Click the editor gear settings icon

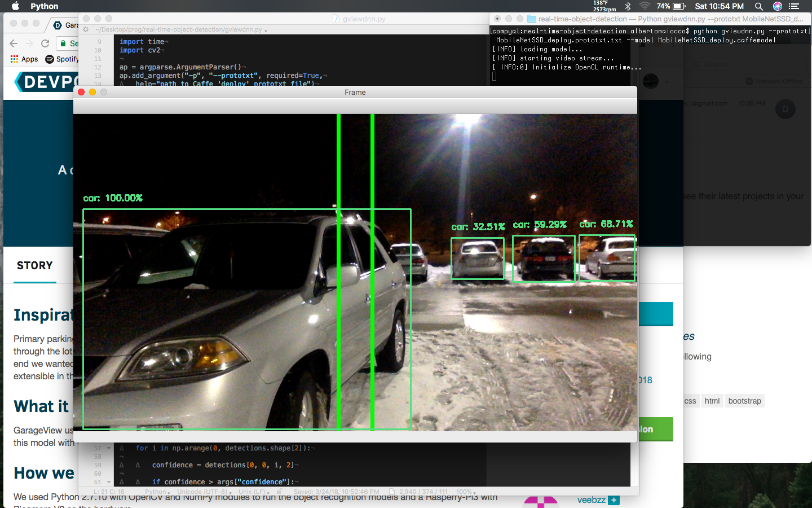click(x=86, y=29)
